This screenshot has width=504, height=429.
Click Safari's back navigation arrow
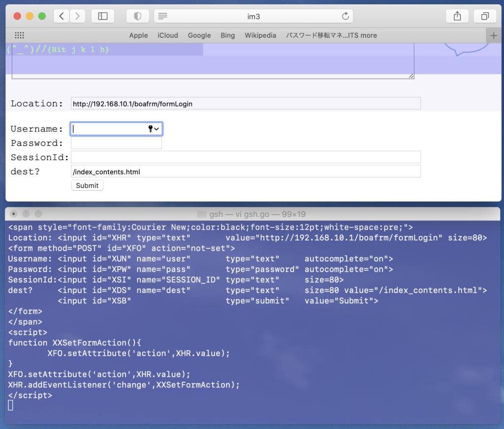[x=61, y=16]
